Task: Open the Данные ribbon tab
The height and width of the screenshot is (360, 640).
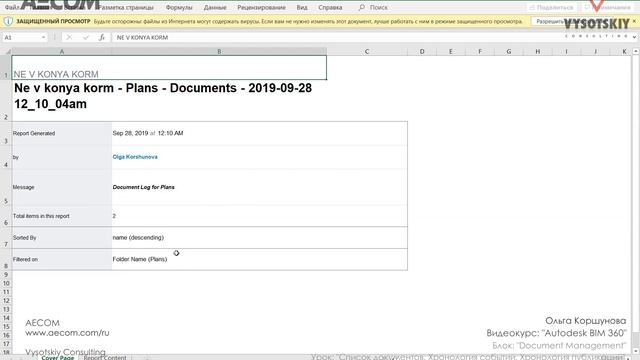Action: [x=215, y=7]
